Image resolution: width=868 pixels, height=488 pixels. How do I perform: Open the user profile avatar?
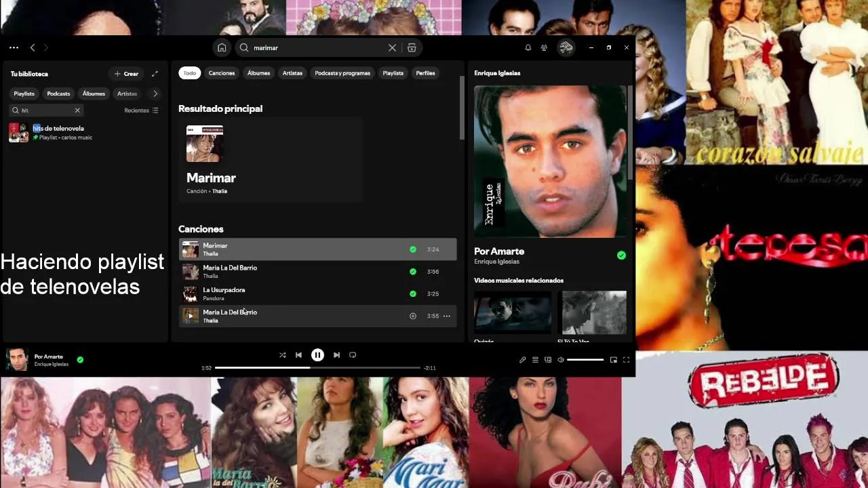coord(566,47)
